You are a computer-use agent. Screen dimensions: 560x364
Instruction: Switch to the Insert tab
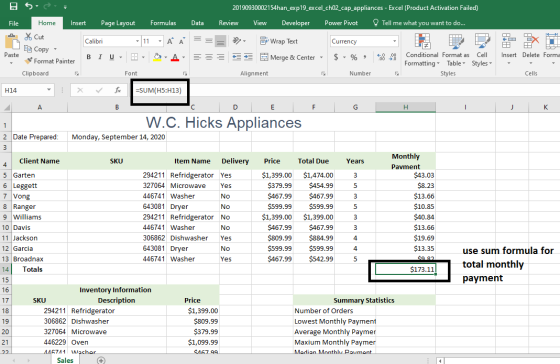[x=78, y=23]
